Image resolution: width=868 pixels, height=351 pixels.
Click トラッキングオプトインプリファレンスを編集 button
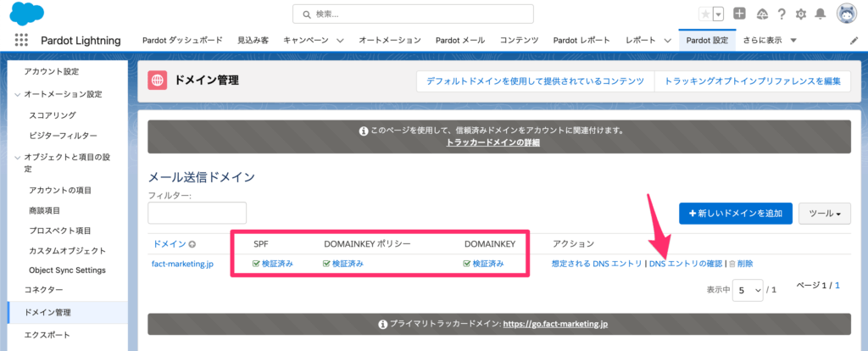pos(753,81)
